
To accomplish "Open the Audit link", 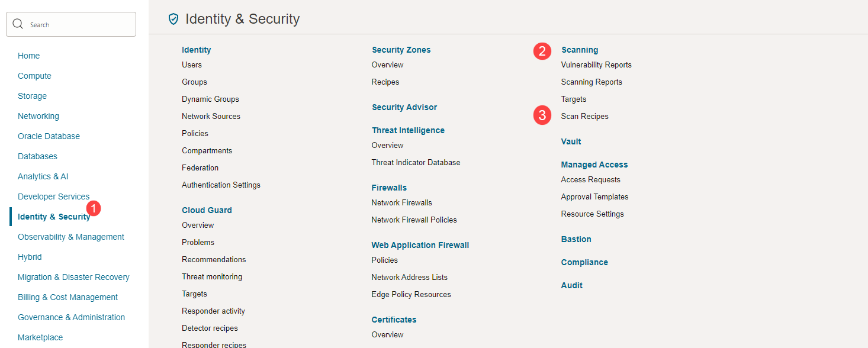I will [572, 285].
